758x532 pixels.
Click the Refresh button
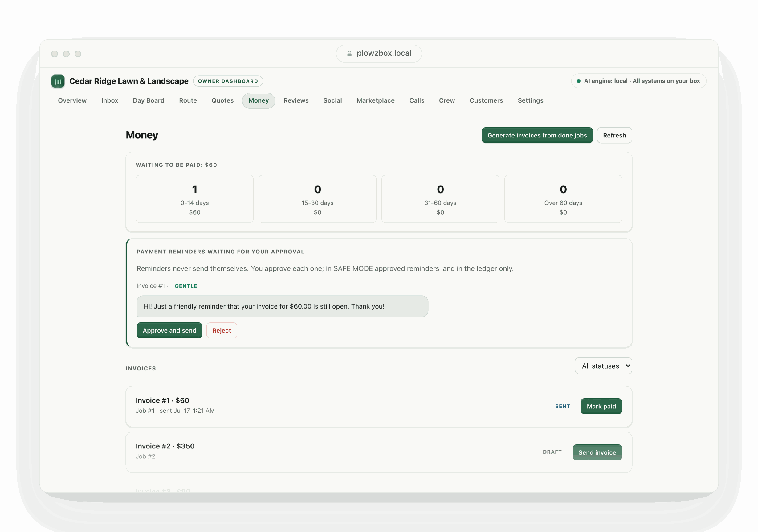click(614, 135)
